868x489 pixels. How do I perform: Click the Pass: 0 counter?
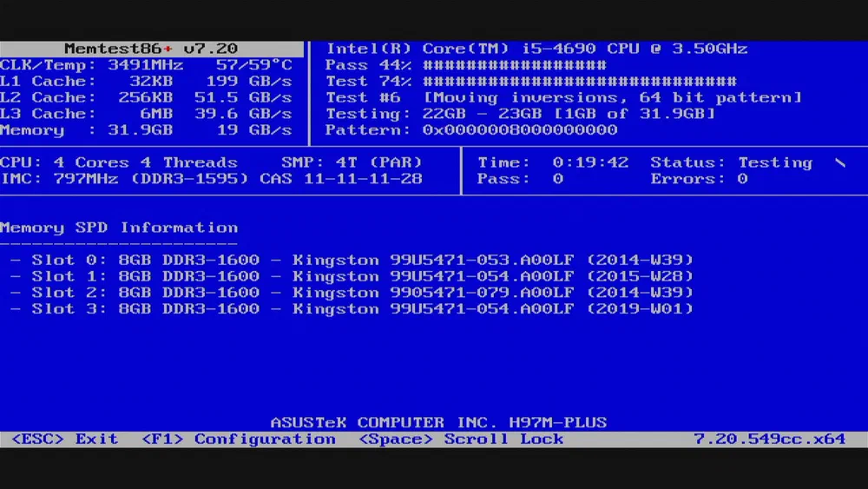pyautogui.click(x=520, y=179)
